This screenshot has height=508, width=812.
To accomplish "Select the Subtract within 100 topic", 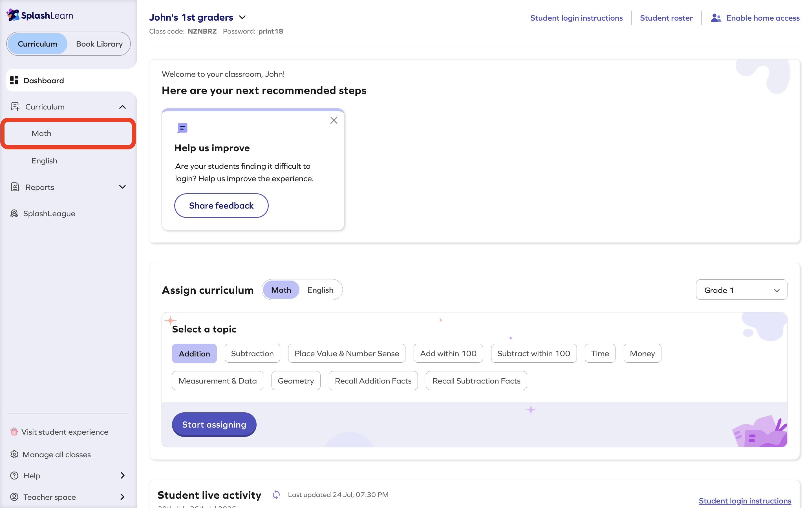I will [x=533, y=353].
